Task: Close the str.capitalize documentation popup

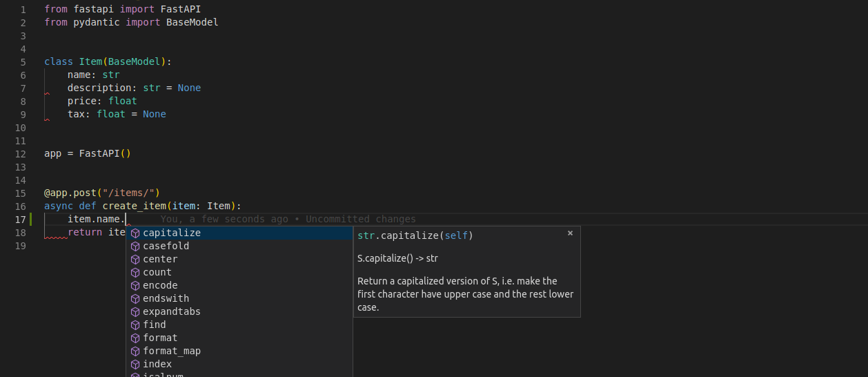Action: [x=570, y=233]
